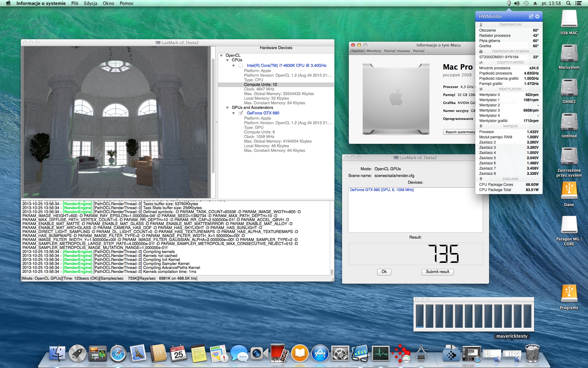Image resolution: width=588 pixels, height=368 pixels.
Task: Open Maps from the Dock
Action: pyautogui.click(x=219, y=353)
